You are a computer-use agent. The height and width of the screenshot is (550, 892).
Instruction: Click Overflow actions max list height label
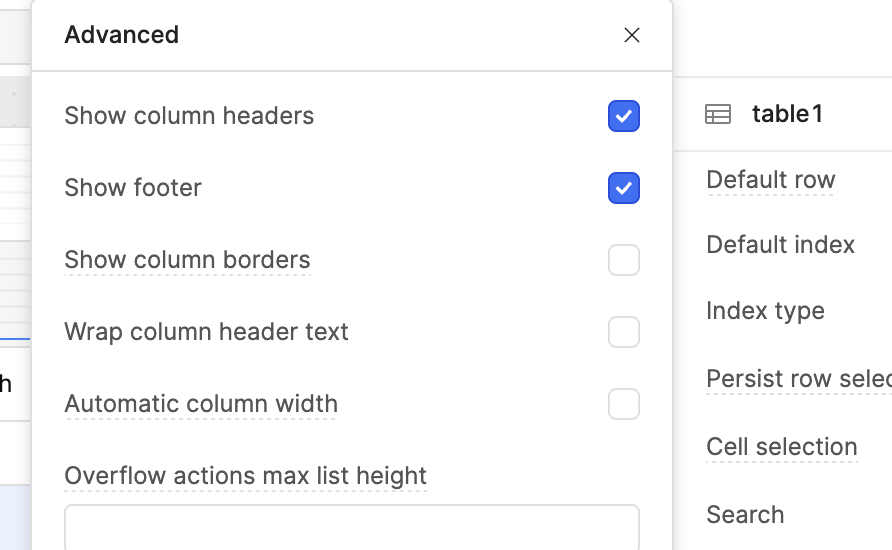point(245,476)
